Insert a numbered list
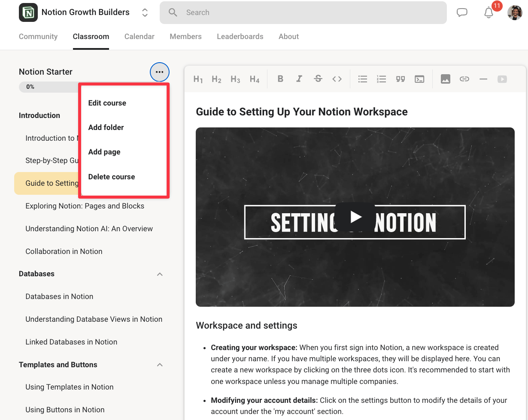 [382, 79]
